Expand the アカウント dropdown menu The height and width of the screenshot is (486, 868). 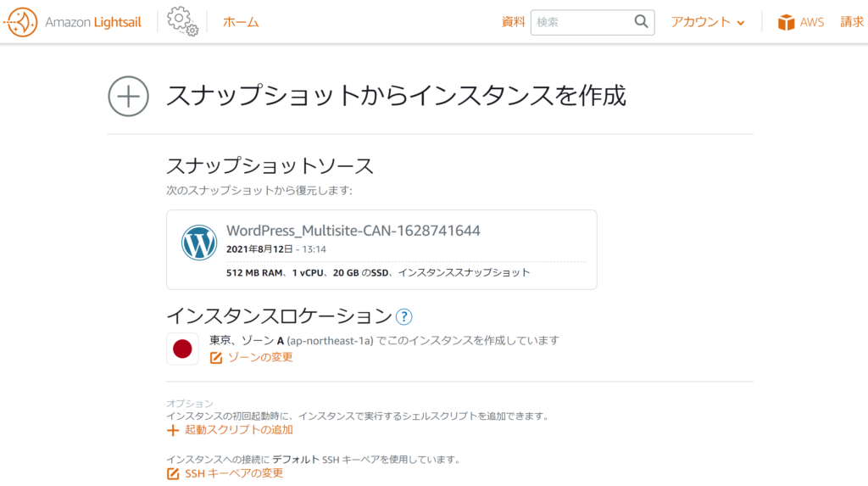pyautogui.click(x=708, y=22)
